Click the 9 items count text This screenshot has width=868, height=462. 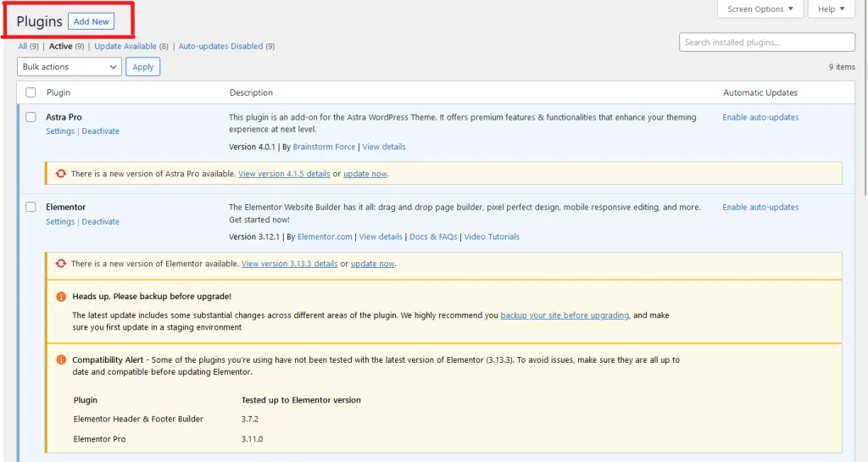point(842,67)
